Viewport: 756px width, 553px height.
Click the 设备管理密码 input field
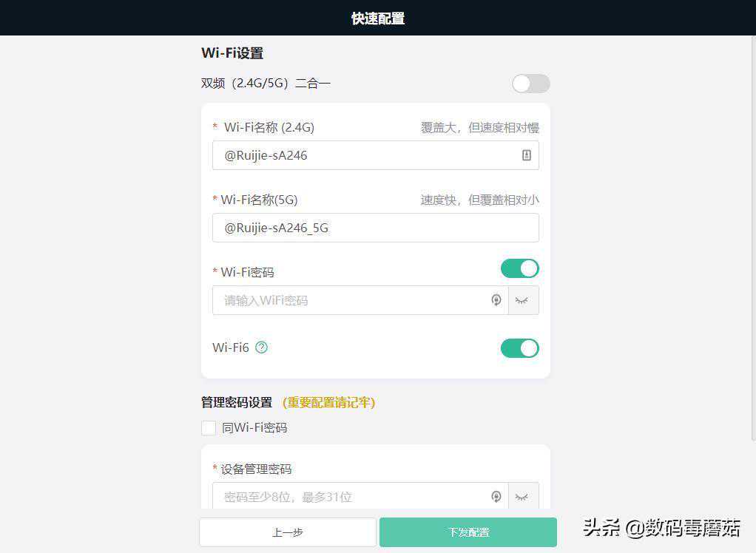click(x=360, y=496)
